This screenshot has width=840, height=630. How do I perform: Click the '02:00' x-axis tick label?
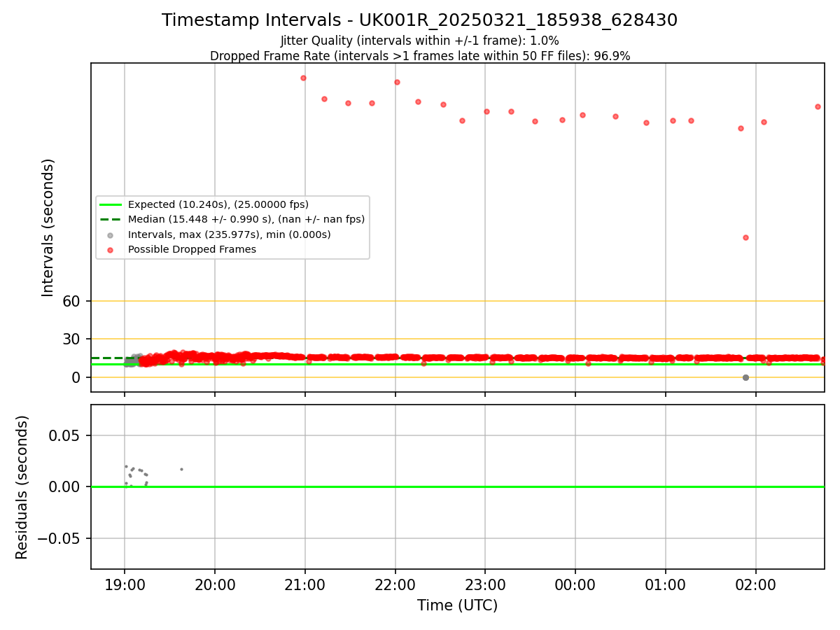click(x=756, y=585)
